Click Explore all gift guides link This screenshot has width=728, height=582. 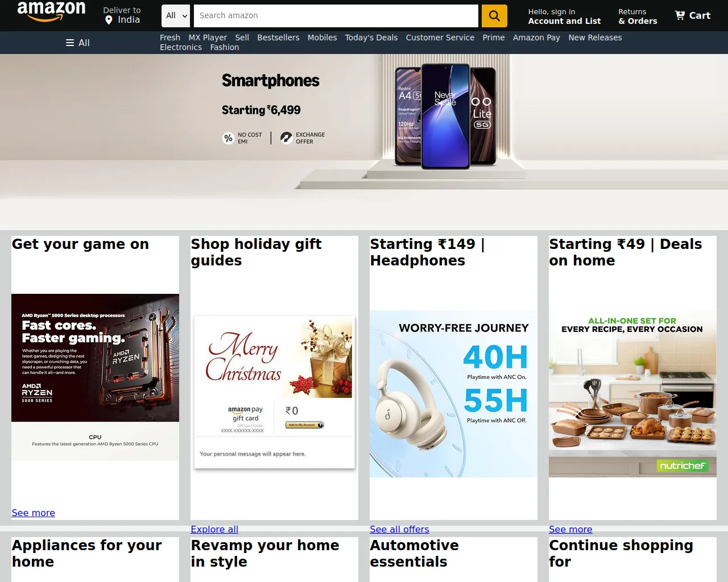click(x=214, y=529)
